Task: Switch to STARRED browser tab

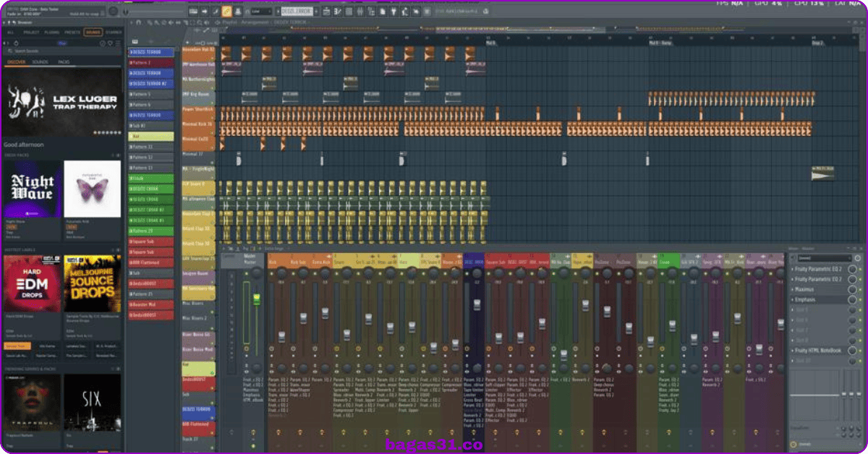Action: tap(114, 33)
